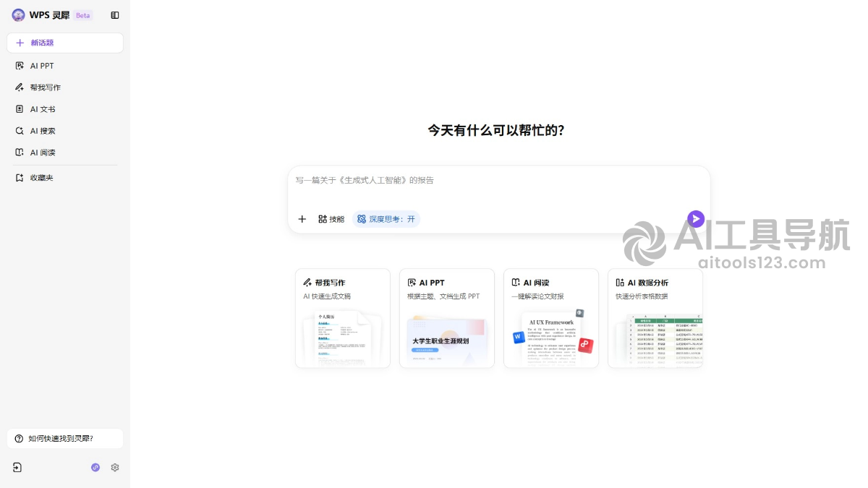
Task: Open the AI 数据分析 card
Action: (x=655, y=318)
